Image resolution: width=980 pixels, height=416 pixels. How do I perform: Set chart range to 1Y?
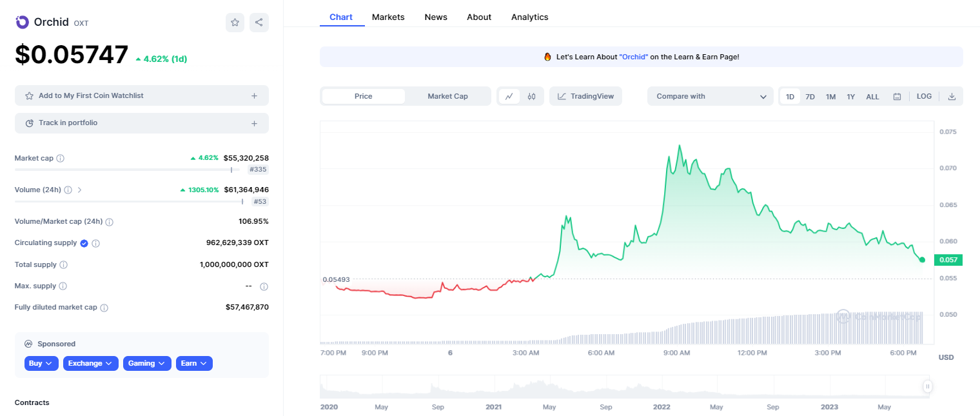[x=851, y=97]
